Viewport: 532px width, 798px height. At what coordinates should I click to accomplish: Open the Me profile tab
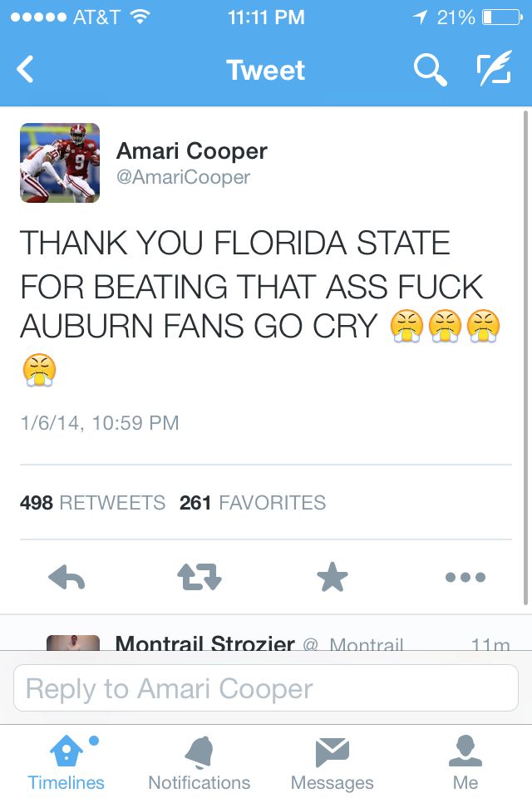point(465,762)
